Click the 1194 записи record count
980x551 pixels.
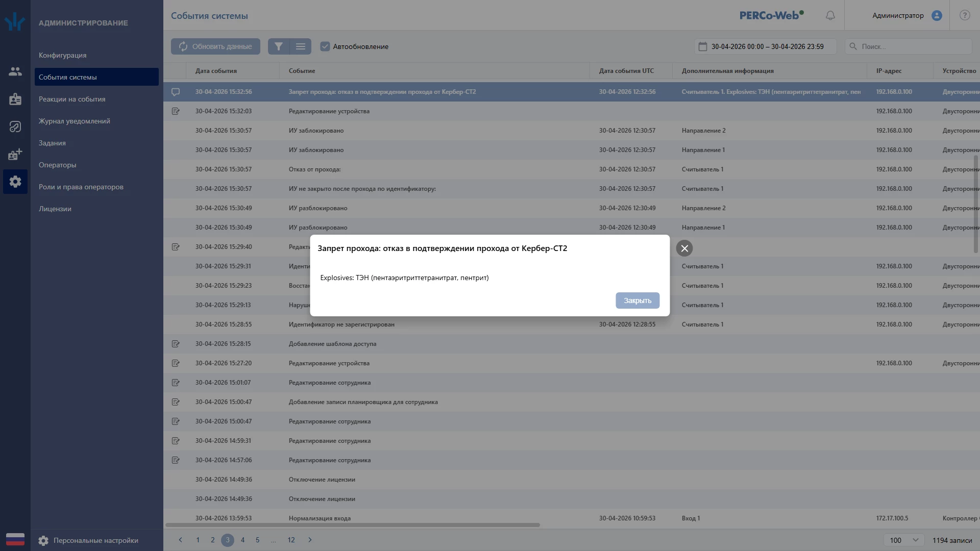(952, 540)
